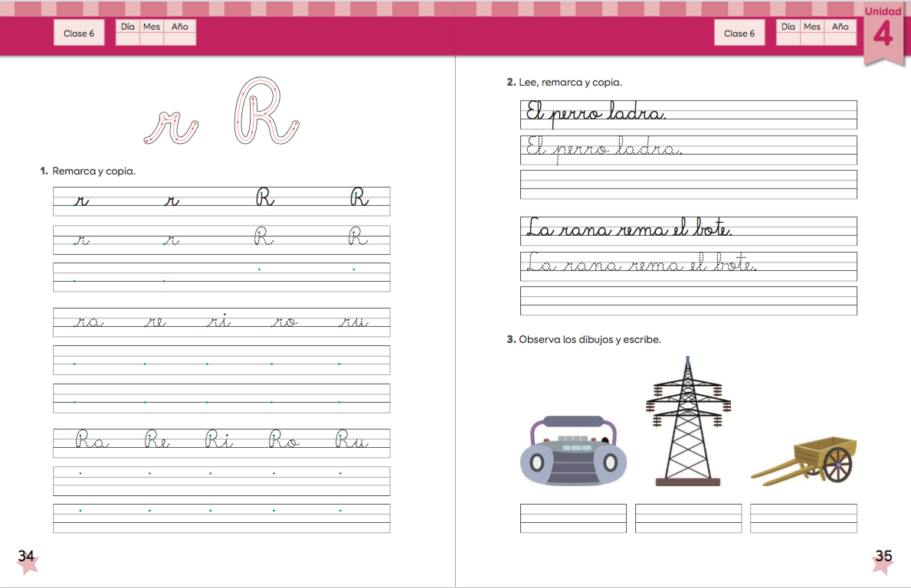Click the Clase 6 label on left page

coord(79,33)
